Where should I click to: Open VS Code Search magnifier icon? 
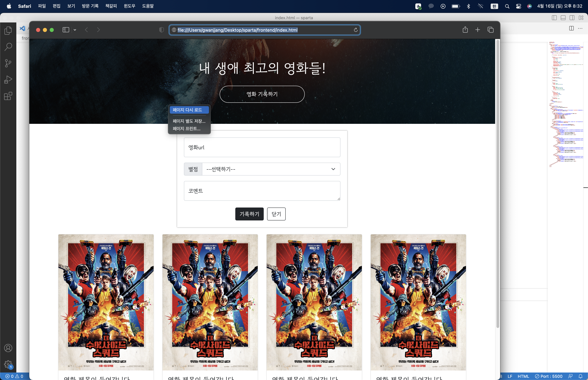pos(8,47)
